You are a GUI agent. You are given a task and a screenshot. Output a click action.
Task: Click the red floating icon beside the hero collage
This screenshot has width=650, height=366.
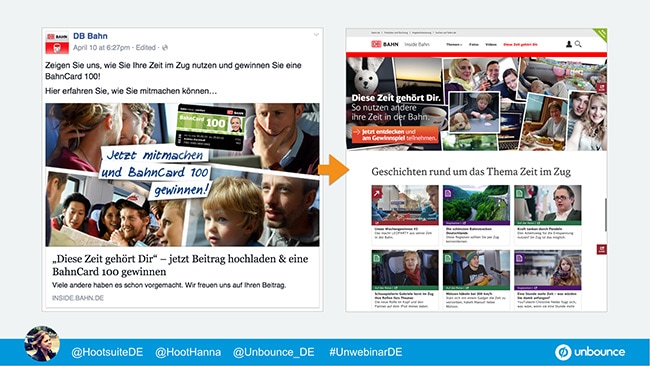point(601,87)
